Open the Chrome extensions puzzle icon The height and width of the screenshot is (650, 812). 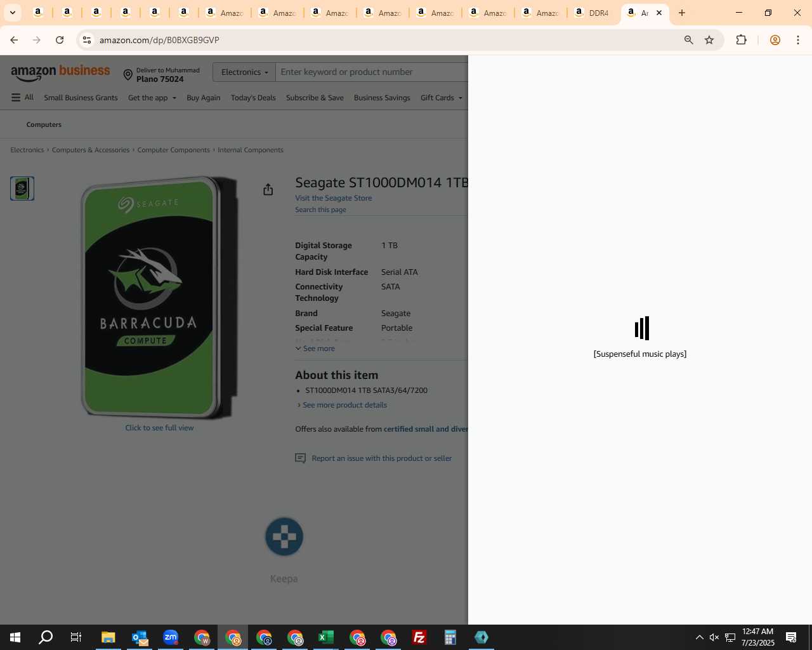(x=741, y=40)
